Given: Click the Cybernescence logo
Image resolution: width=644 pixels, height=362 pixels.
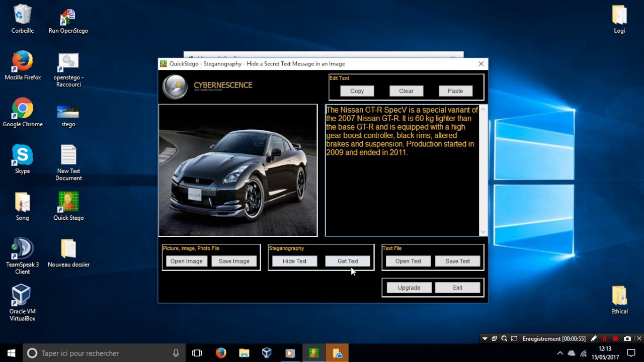Looking at the screenshot, I should coord(208,86).
